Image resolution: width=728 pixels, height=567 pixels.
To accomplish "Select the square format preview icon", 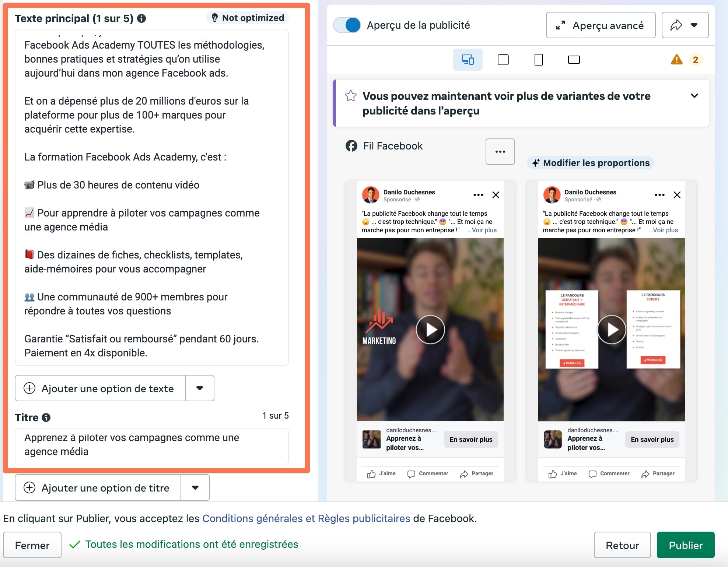I will (503, 59).
